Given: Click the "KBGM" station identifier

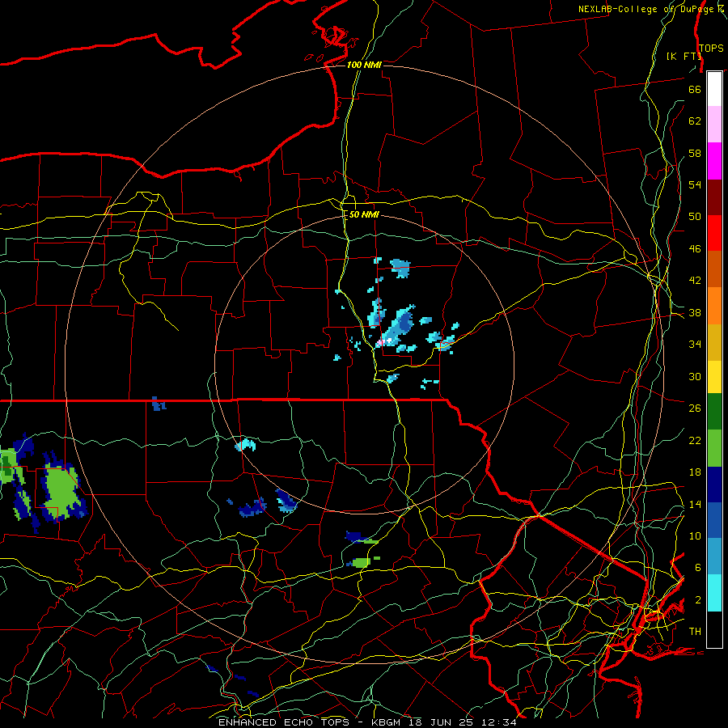Looking at the screenshot, I should point(386,722).
